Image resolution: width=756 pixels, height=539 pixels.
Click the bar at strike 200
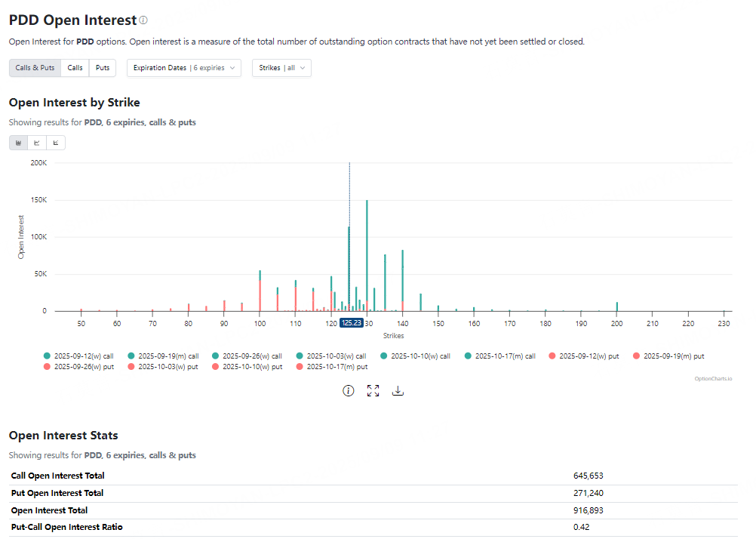pos(616,307)
